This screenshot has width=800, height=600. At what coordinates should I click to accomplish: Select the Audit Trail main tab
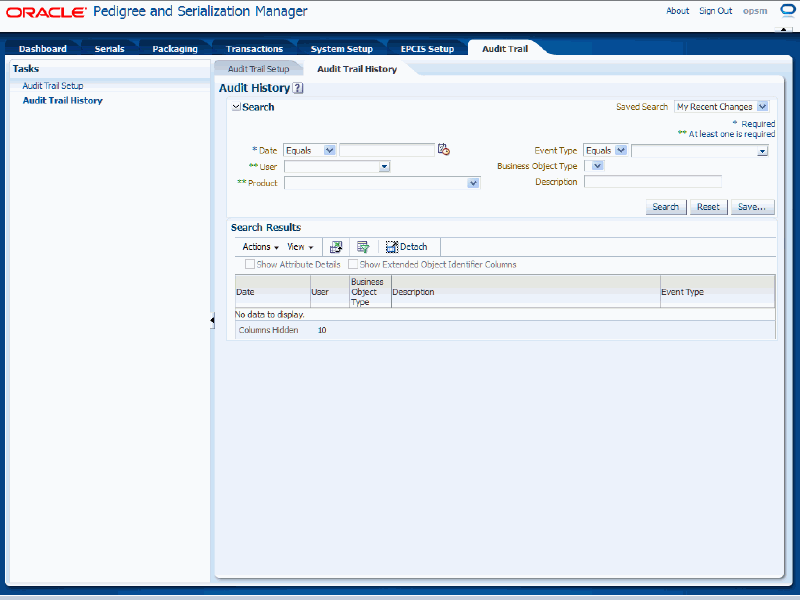pos(505,48)
